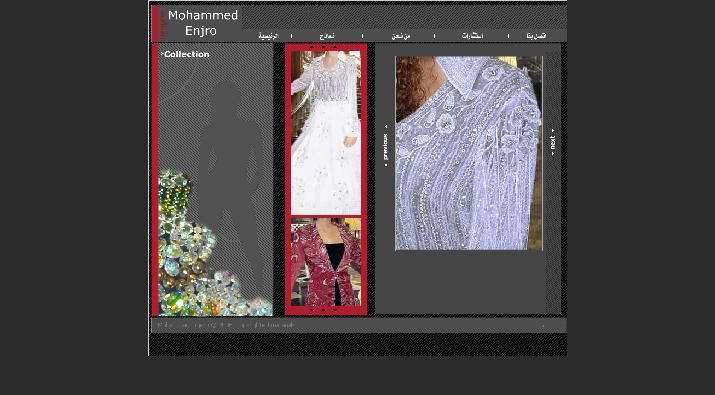The width and height of the screenshot is (715, 395).
Task: Open the الرئيسية (Home) menu item
Action: (268, 36)
